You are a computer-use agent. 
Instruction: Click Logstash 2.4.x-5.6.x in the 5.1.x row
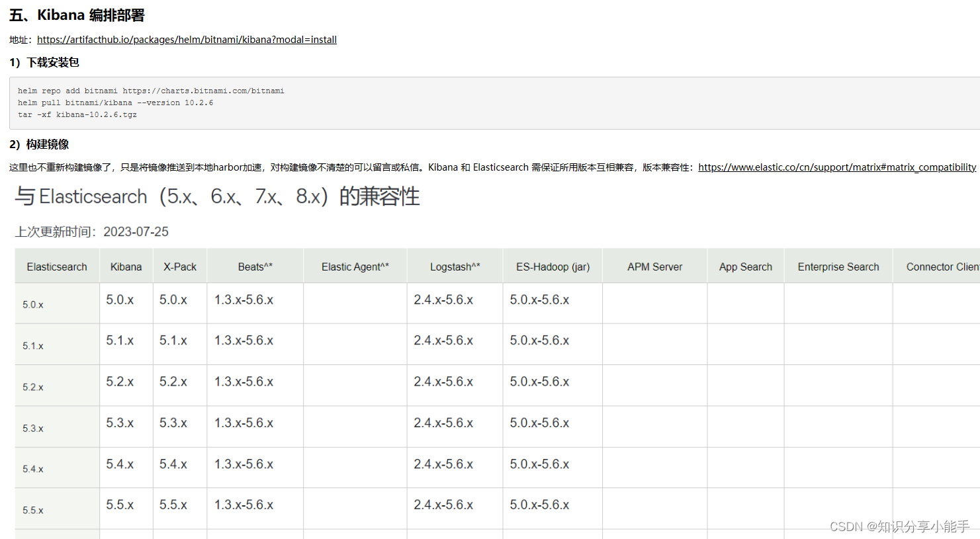(443, 341)
